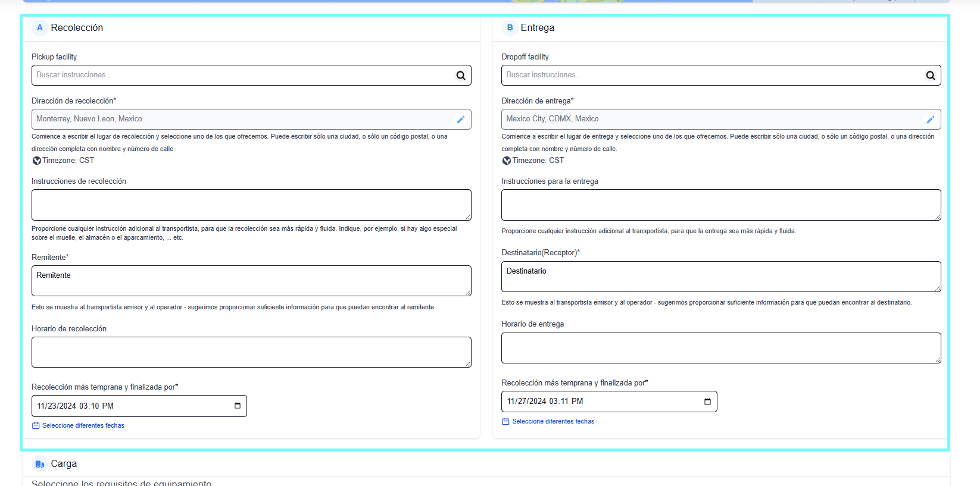Screen dimensions: 980x486
Task: Click the Dropoff facility search magnifier icon
Action: tap(930, 76)
